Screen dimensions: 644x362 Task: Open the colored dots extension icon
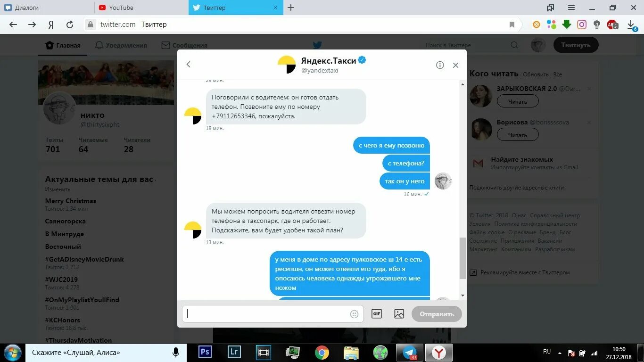(x=552, y=25)
